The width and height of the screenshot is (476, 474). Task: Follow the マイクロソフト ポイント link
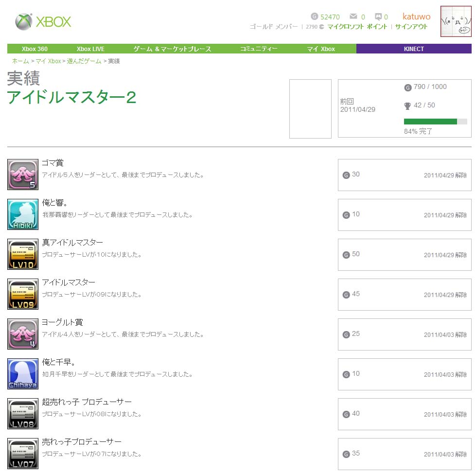point(357,27)
